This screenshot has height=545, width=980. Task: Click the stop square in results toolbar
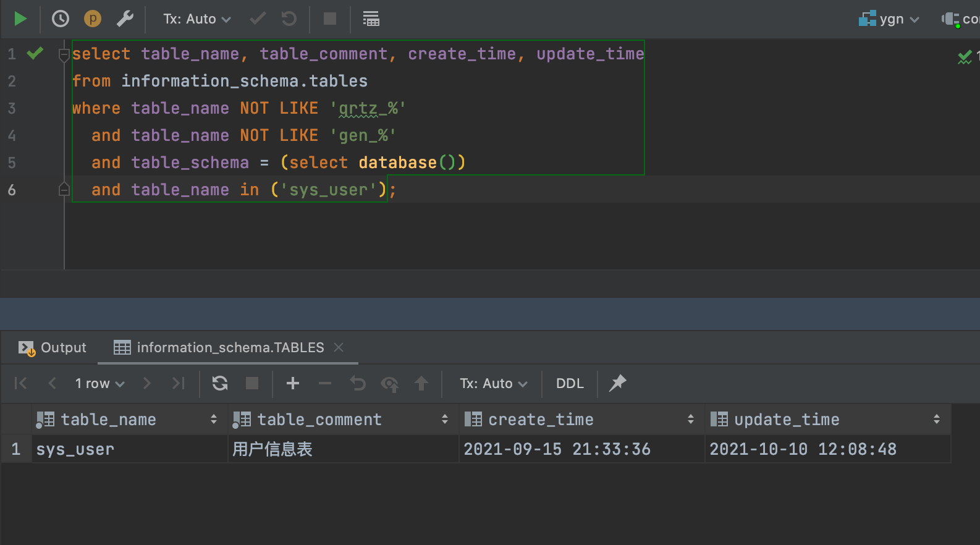click(252, 383)
